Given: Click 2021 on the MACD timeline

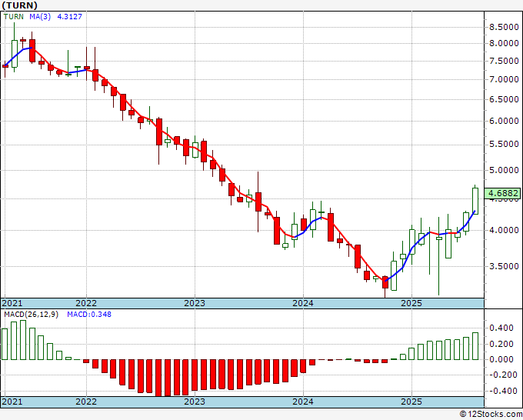Looking at the screenshot, I should coord(12,402).
